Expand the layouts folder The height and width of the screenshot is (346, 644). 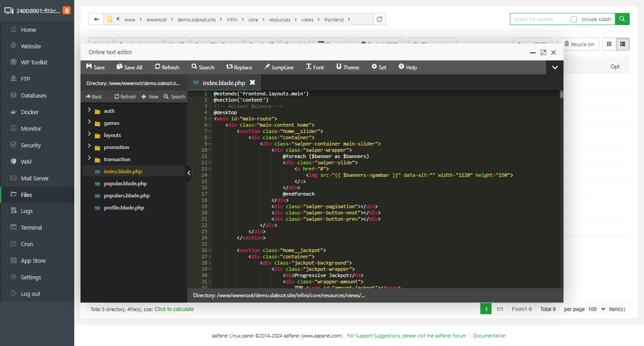[89, 134]
